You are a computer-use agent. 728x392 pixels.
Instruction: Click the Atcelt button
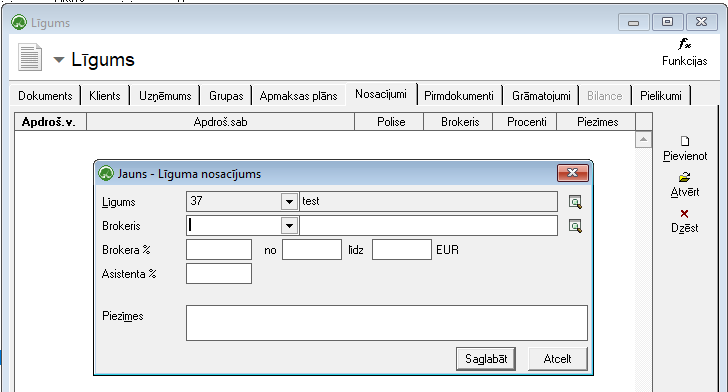[558, 359]
